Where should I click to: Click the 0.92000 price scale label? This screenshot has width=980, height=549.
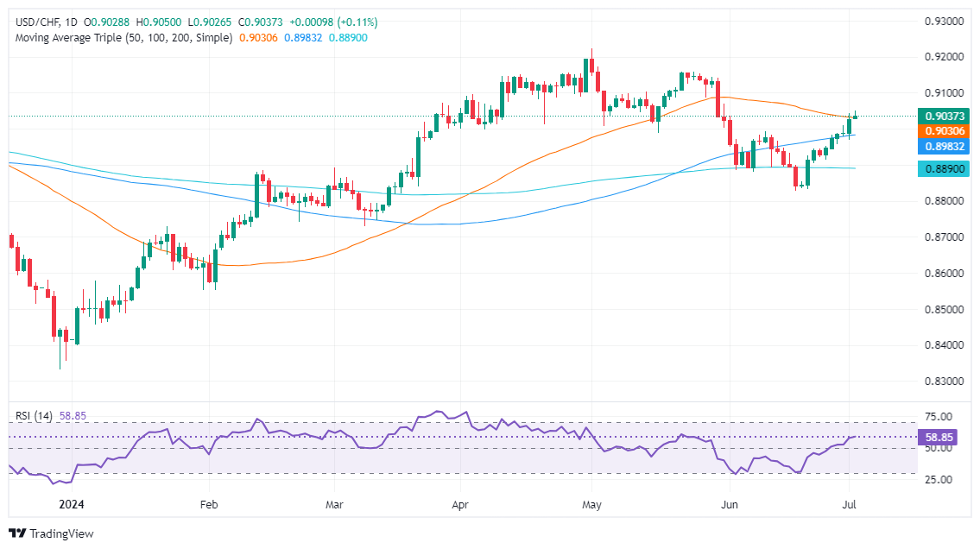[944, 58]
